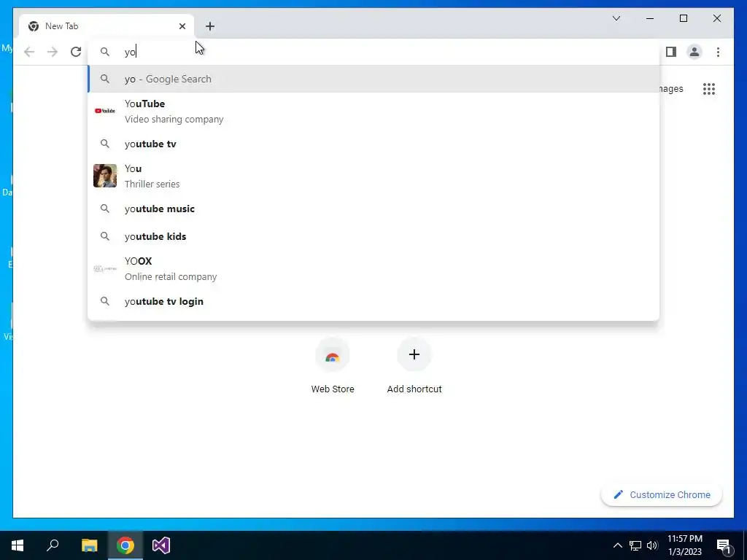Click the Chrome taskbar icon

click(125, 545)
